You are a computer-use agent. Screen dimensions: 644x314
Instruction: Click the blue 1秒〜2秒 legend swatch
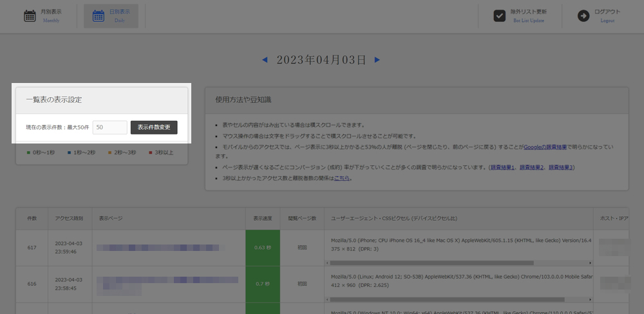[69, 152]
